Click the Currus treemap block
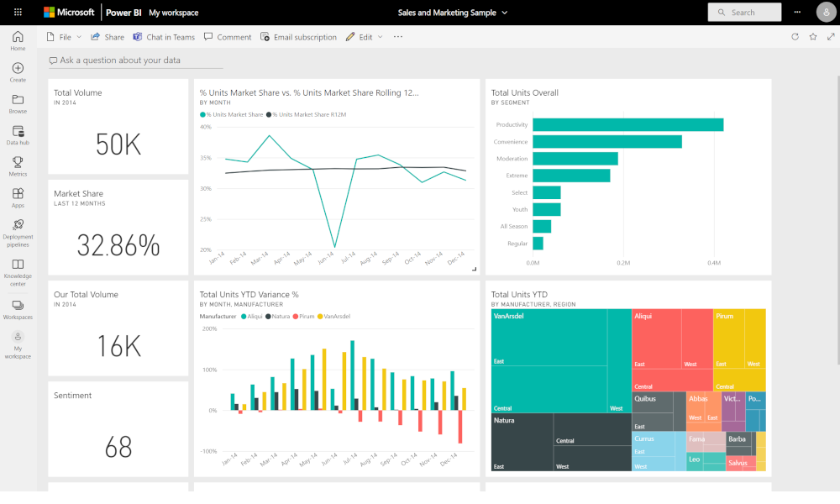 (x=659, y=451)
